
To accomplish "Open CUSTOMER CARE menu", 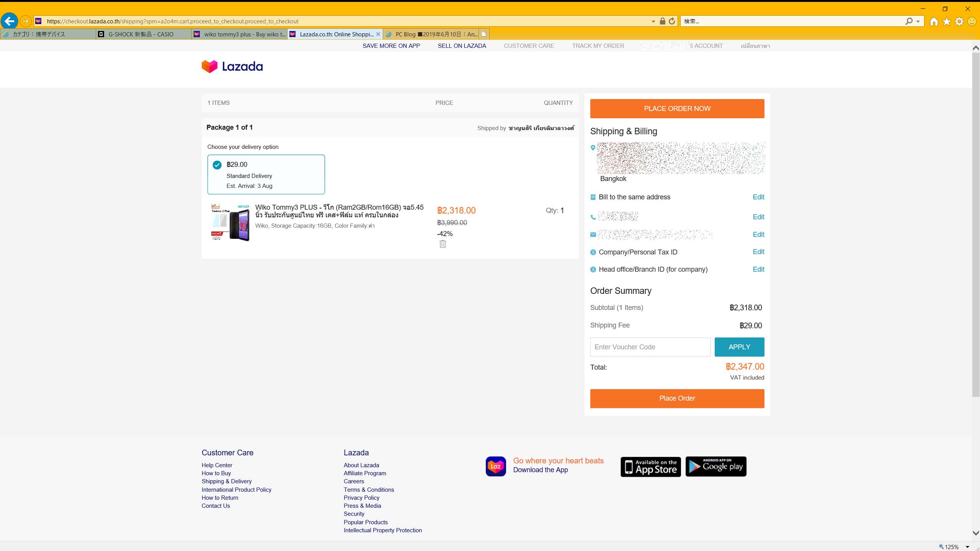I will coord(529,46).
